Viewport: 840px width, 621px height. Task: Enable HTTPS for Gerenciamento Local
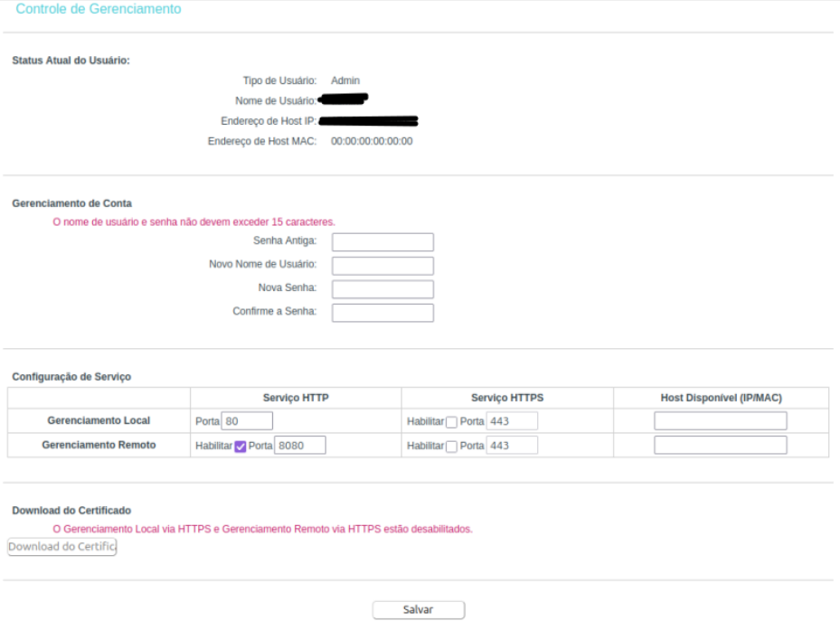point(451,422)
